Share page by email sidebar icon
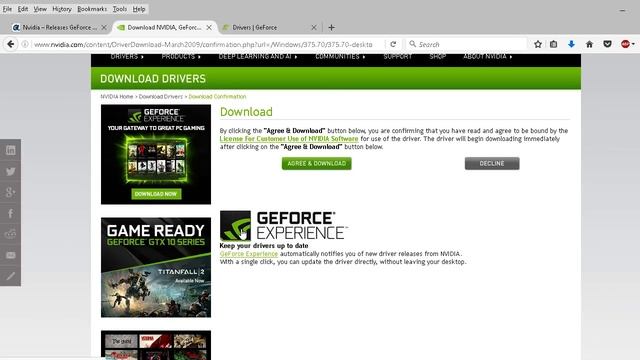The height and width of the screenshot is (360, 640). click(x=11, y=255)
